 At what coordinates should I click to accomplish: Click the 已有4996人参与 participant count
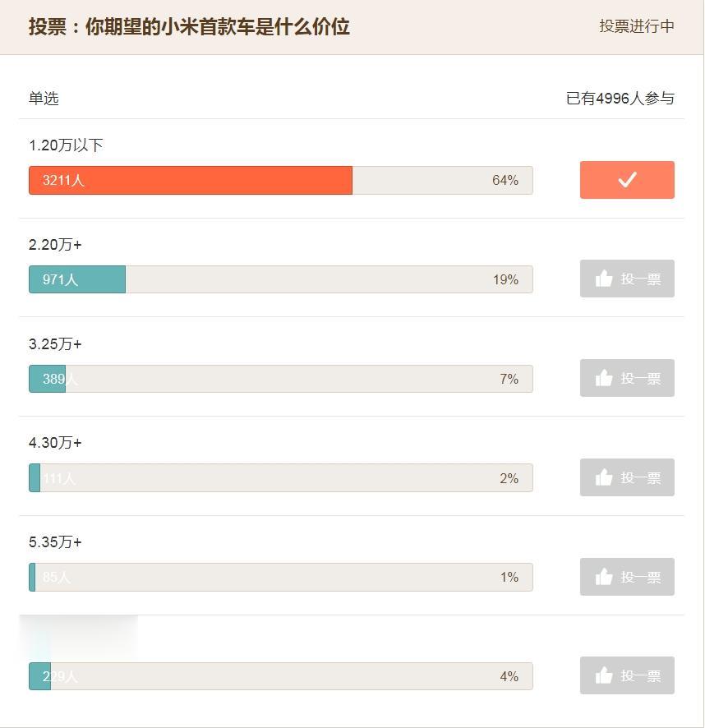coord(620,98)
